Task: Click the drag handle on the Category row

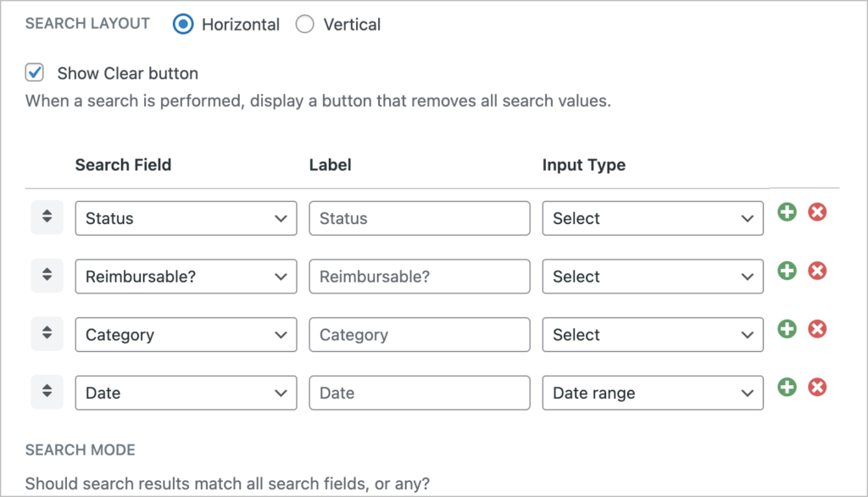Action: tap(47, 333)
